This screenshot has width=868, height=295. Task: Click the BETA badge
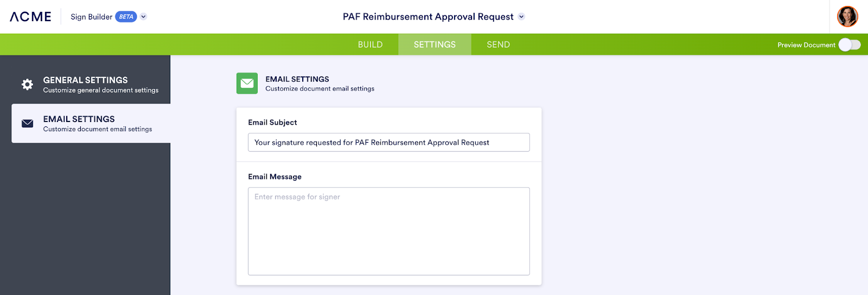126,17
